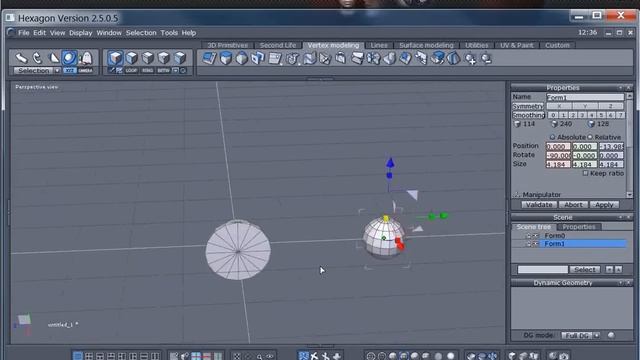Click the sphere-with-minus smoothing icon
The image size is (640, 360).
point(486,59)
